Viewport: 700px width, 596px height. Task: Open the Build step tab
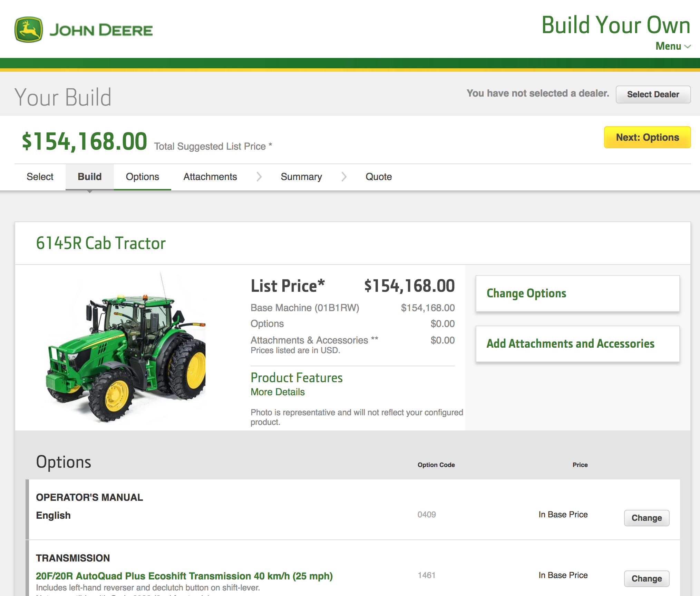pyautogui.click(x=89, y=177)
